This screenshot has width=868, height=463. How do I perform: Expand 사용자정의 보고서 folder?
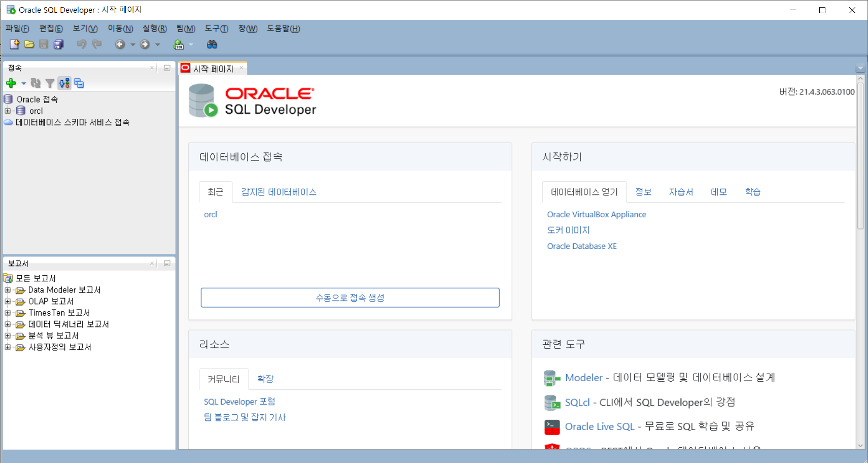coord(8,347)
